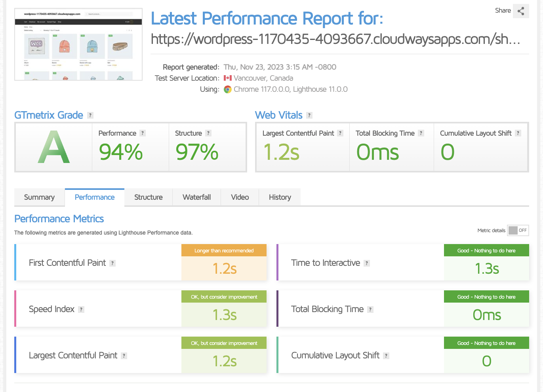Click help icon for Web Vitals Total Blocking Time
The width and height of the screenshot is (543, 392).
421,133
